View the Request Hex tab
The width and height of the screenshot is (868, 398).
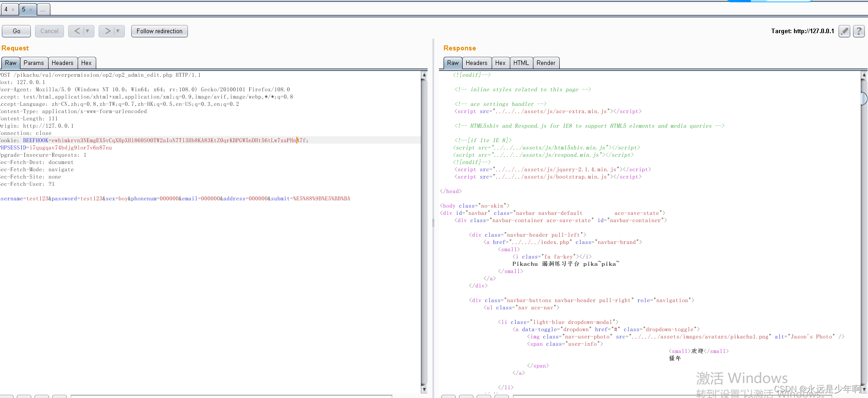(x=86, y=63)
